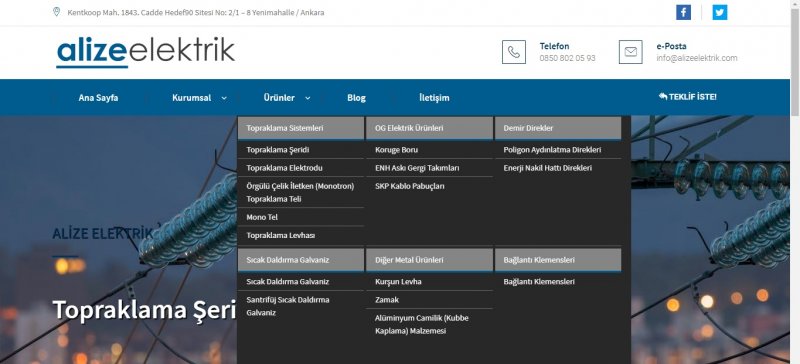Click the TEKLİF İSTE! button
The image size is (800, 364).
click(x=687, y=96)
